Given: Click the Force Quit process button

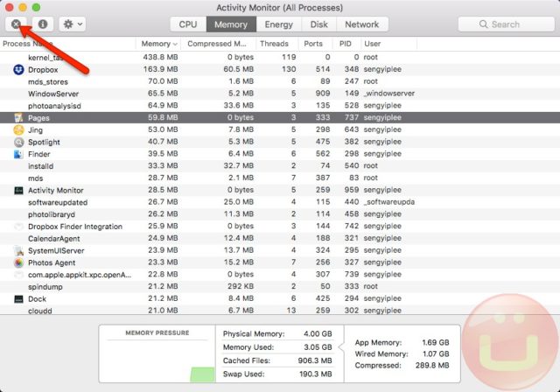Looking at the screenshot, I should 16,24.
